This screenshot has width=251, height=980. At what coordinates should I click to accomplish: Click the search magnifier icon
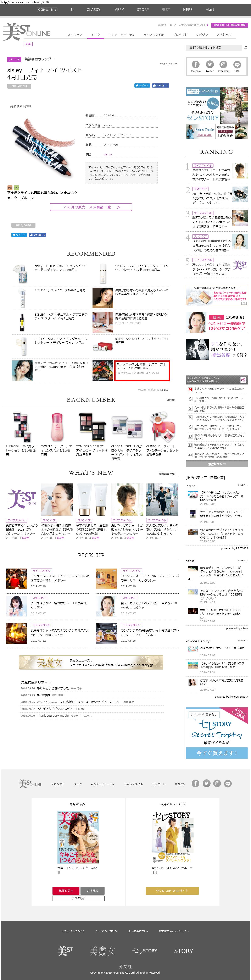coord(245,48)
